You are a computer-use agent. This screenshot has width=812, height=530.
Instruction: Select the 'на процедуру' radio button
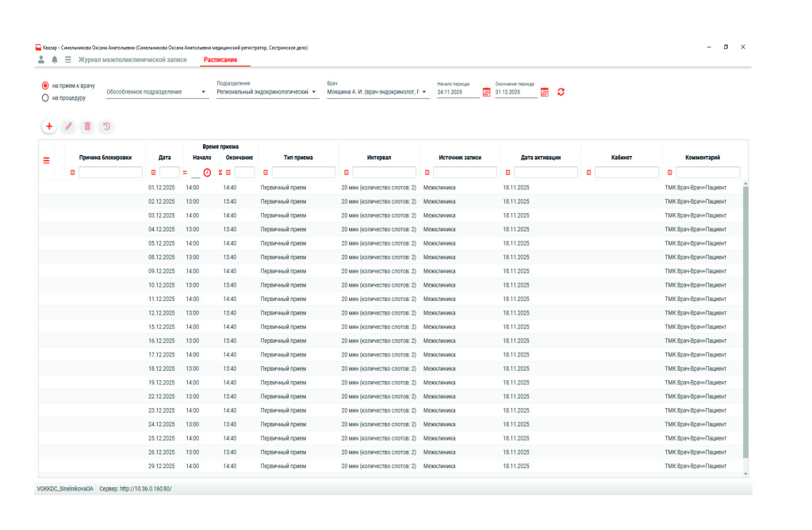pos(45,98)
